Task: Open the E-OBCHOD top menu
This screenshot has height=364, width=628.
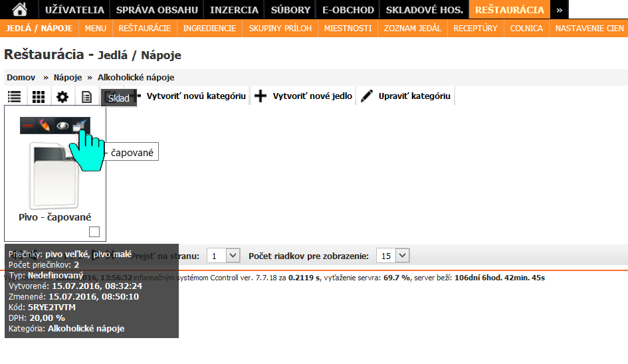Action: (x=347, y=9)
